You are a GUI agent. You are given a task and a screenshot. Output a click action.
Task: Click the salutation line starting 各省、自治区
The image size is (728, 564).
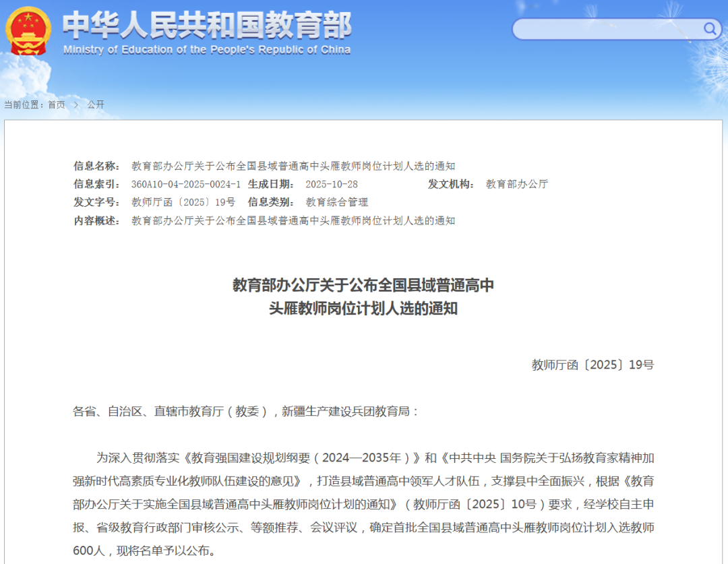click(x=246, y=411)
